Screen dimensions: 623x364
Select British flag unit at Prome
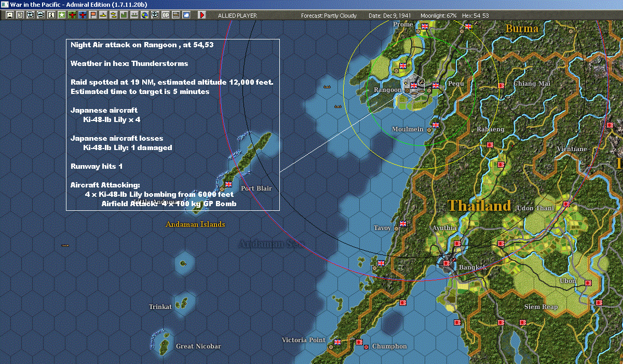[425, 25]
